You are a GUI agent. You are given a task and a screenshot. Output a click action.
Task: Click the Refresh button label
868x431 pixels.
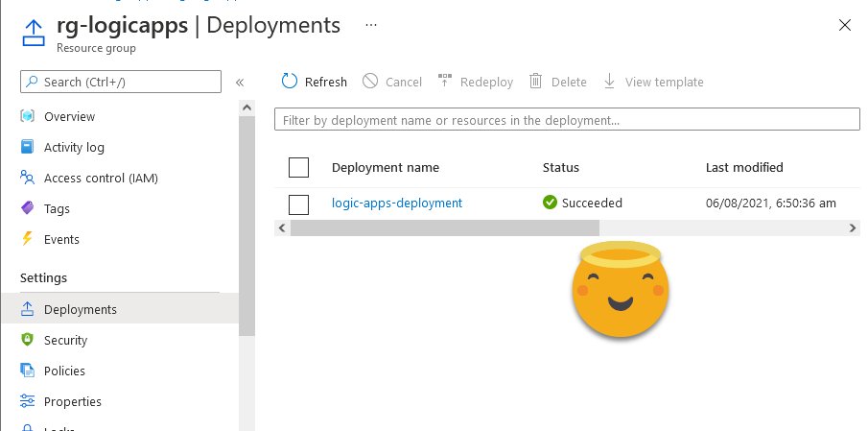325,82
